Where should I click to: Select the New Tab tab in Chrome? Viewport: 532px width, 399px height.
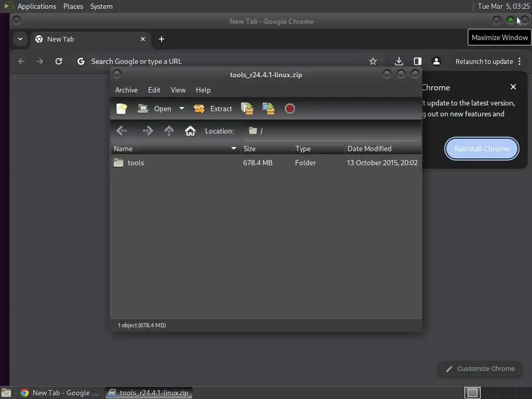coord(90,39)
